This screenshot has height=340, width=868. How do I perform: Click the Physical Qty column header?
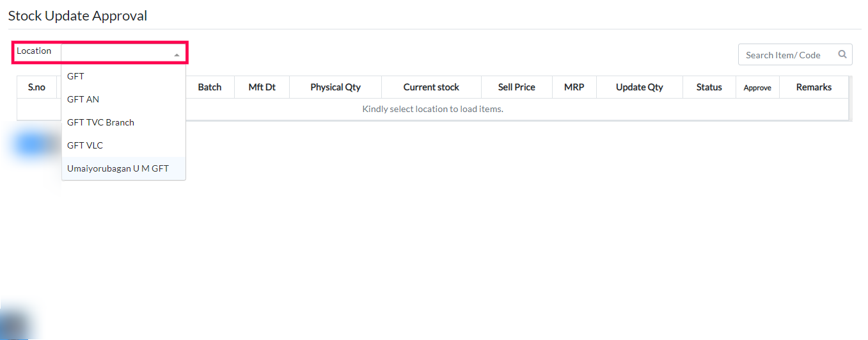(335, 87)
